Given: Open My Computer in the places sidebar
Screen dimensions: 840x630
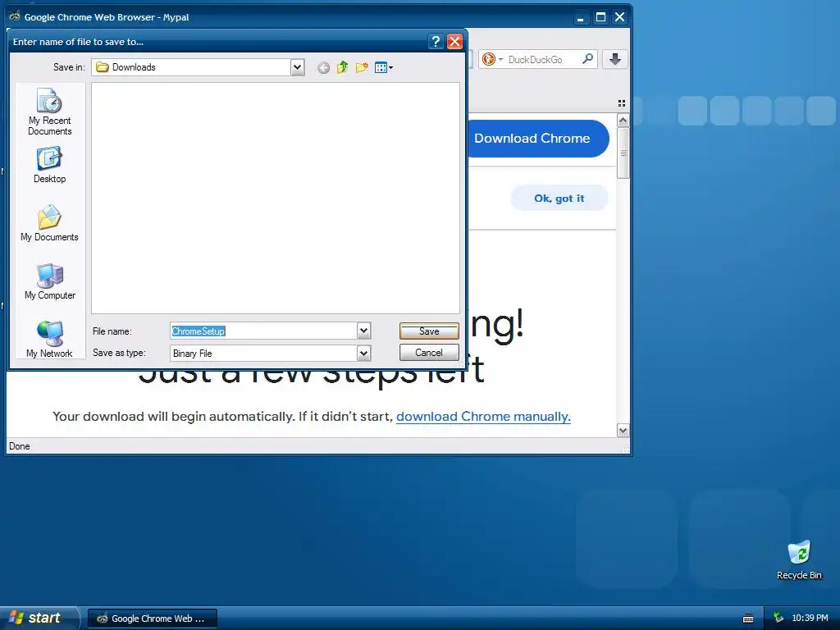Looking at the screenshot, I should [50, 282].
